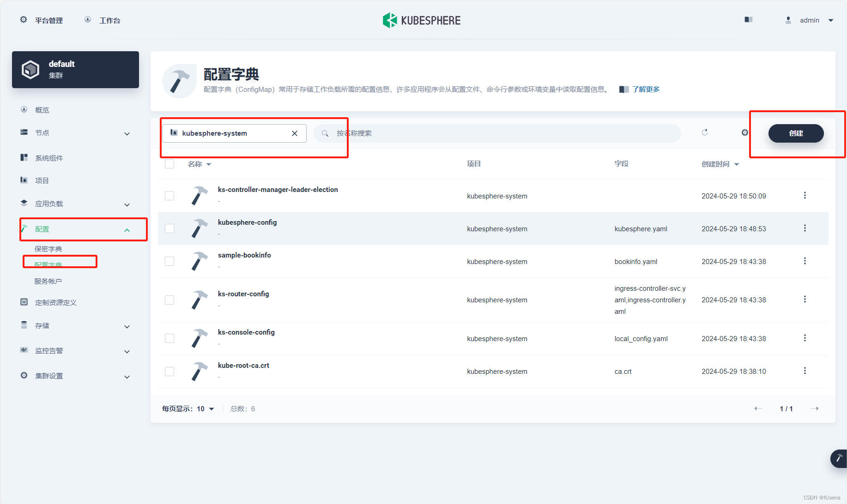Open kubesphere-config ConfigMap
This screenshot has height=504, width=847.
pos(248,222)
